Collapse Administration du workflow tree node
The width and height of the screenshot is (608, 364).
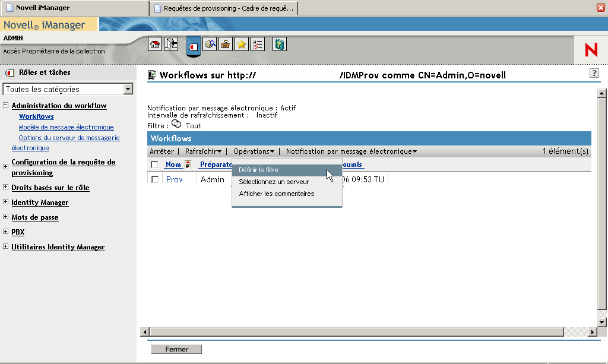(6, 105)
